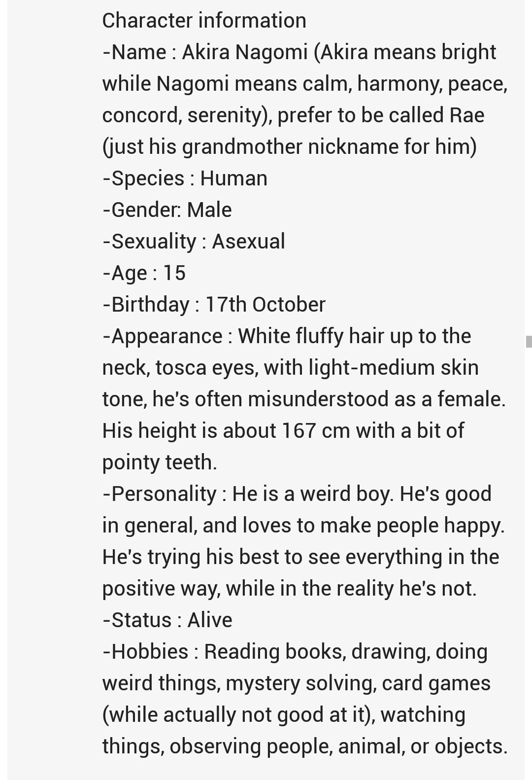Click the scrollbar thumb on right edge
Viewport: 532px width, 780px height.
coord(529,341)
